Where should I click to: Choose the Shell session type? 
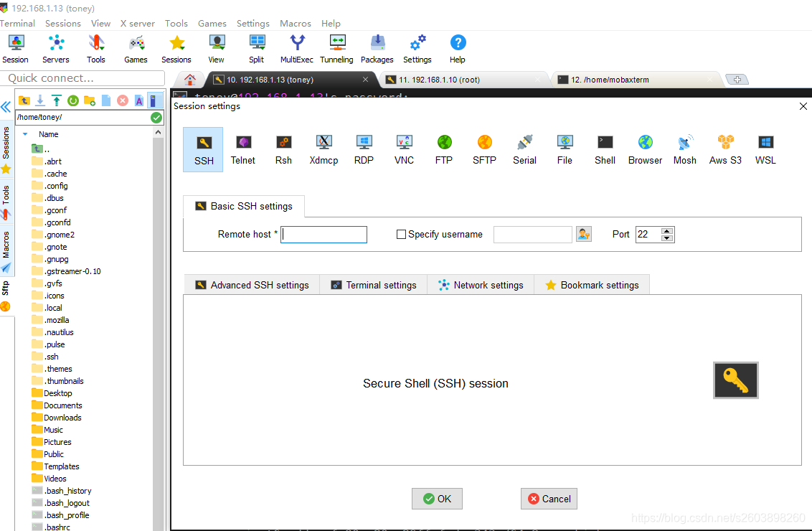coord(605,150)
